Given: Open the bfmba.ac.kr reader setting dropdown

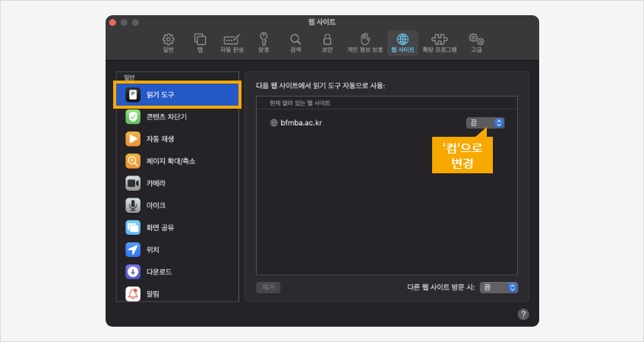Looking at the screenshot, I should 485,122.
